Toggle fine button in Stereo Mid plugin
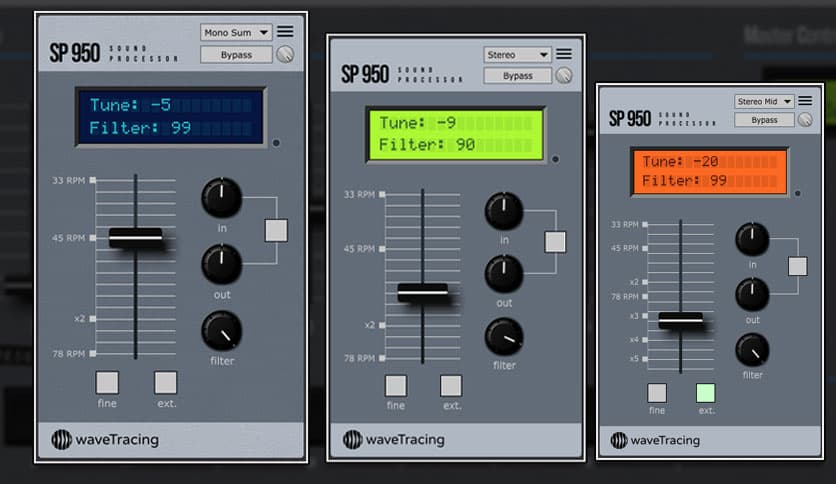The image size is (836, 484). pyautogui.click(x=657, y=393)
